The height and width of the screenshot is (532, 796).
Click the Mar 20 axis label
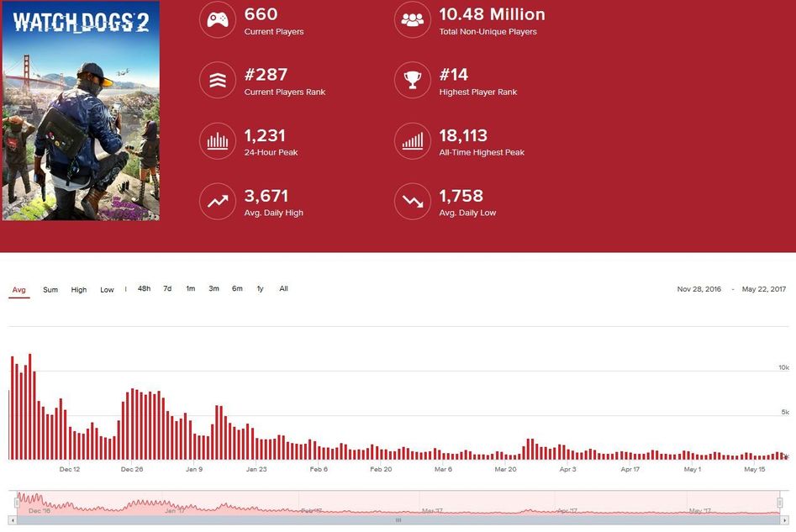[505, 469]
